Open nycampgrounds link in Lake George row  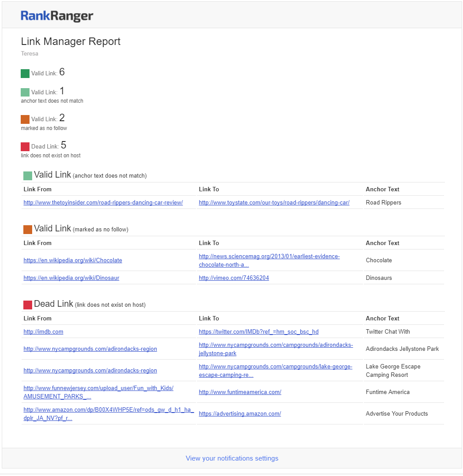[x=90, y=370]
